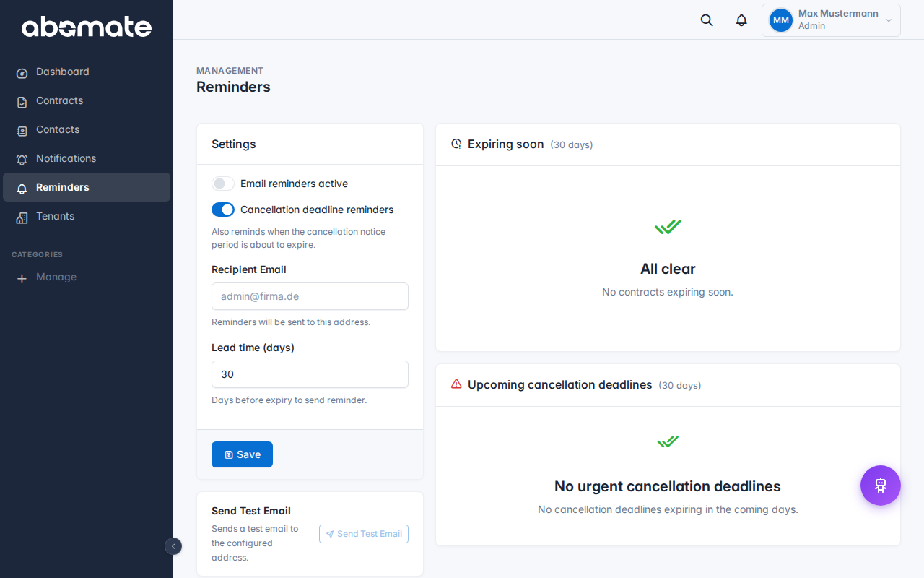Screen dimensions: 924x578
Task: Open the floating AI assistant robot button
Action: coord(880,486)
